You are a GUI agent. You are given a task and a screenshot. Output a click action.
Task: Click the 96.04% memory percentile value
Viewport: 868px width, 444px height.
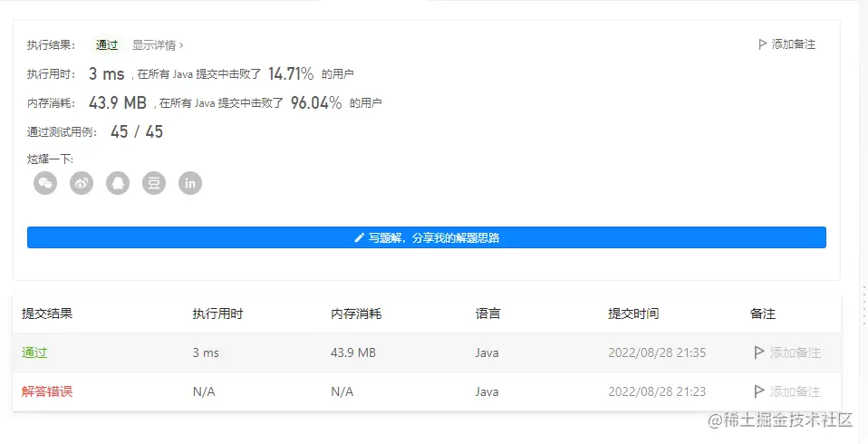pos(316,102)
